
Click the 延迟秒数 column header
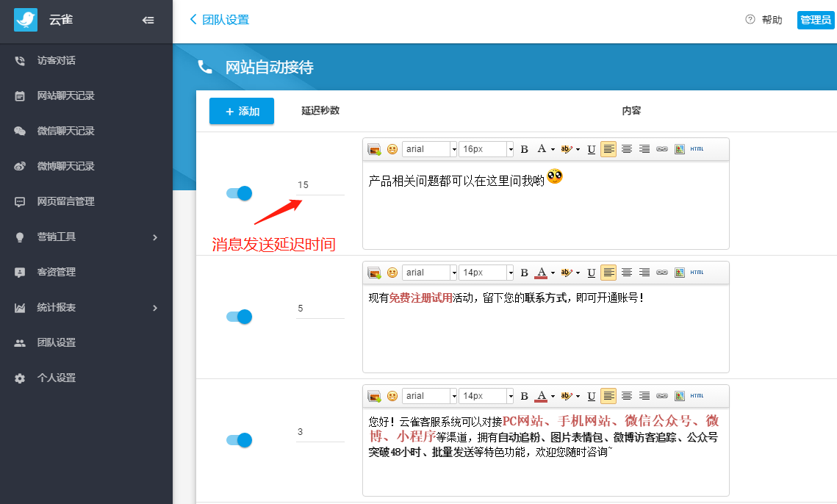point(320,110)
